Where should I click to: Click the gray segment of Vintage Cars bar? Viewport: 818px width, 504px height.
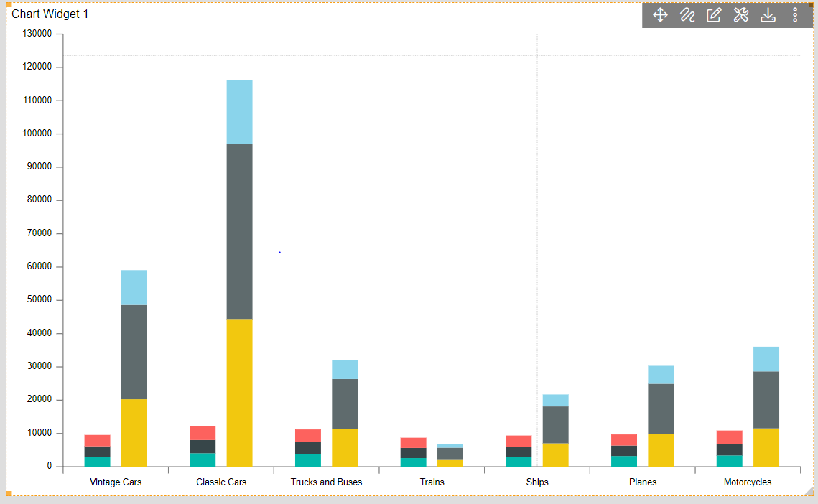(x=134, y=353)
